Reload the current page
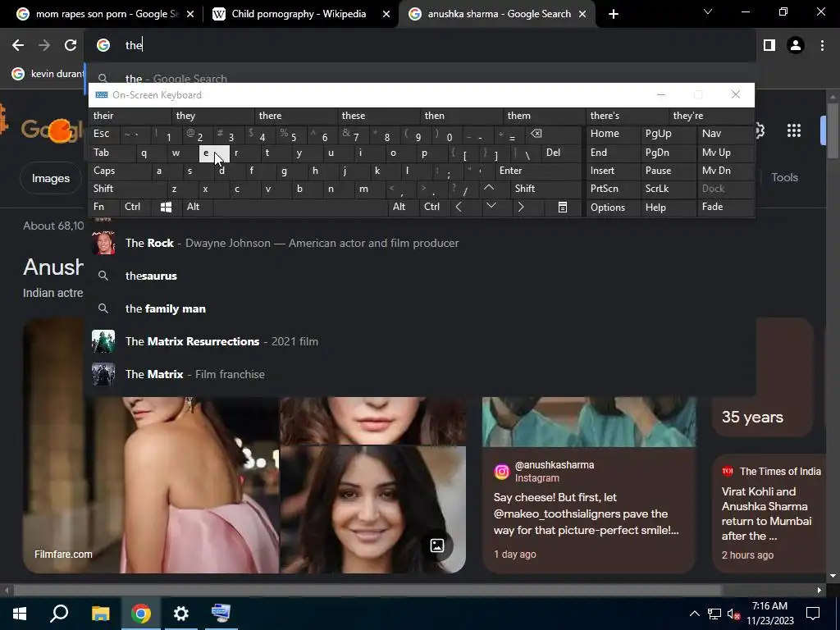The image size is (840, 630). 71,46
